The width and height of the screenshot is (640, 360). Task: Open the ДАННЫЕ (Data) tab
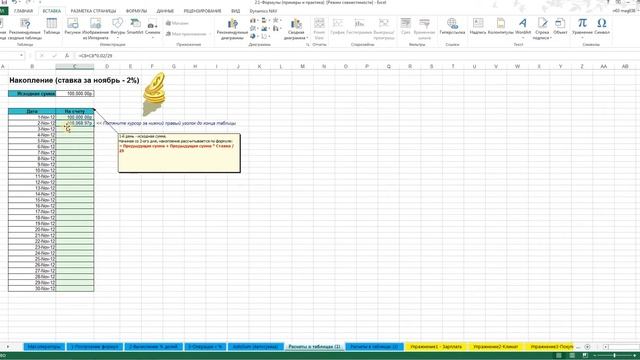[x=165, y=11]
